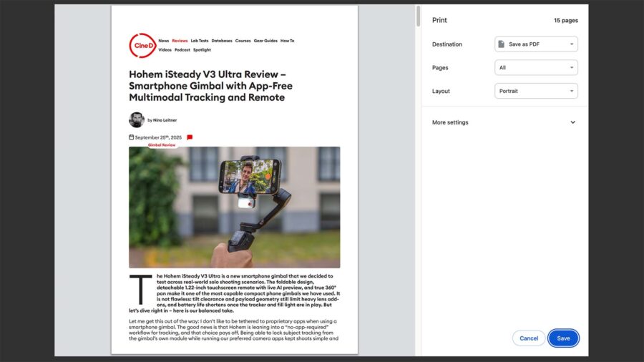Screen dimensions: 644x362
Task: Open the Pages dropdown set to All
Action: (x=536, y=68)
